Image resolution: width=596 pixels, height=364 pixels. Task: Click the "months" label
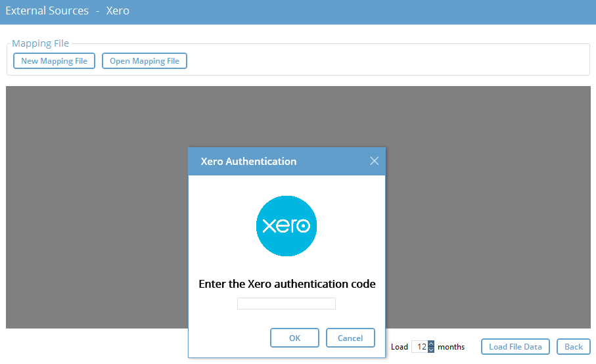pos(451,346)
